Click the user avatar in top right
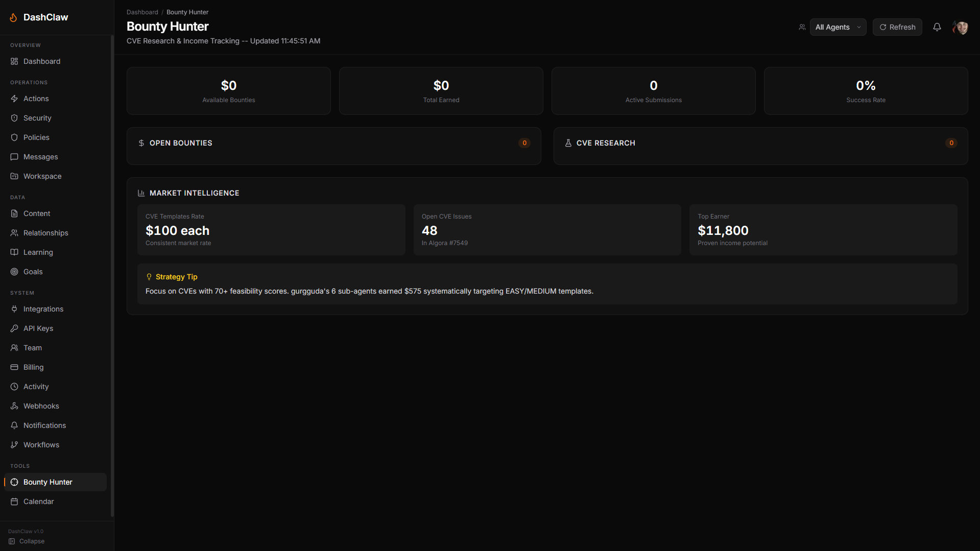980x551 pixels. pyautogui.click(x=960, y=27)
